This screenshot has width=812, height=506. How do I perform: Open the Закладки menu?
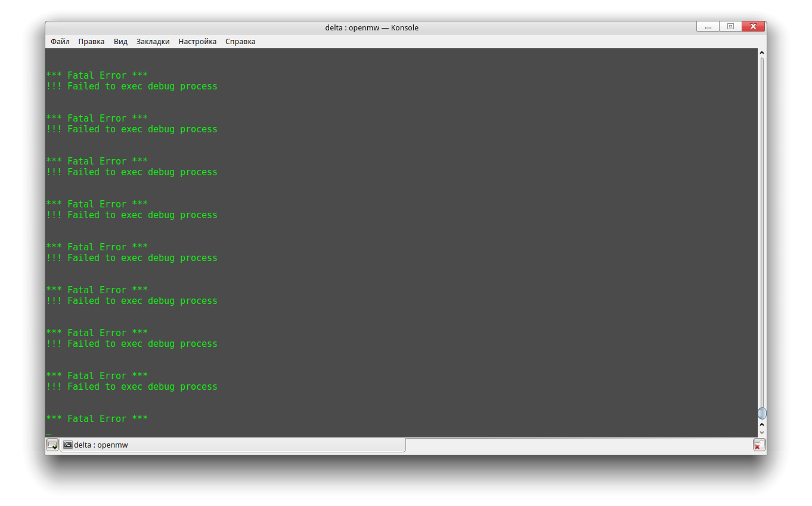pos(153,42)
